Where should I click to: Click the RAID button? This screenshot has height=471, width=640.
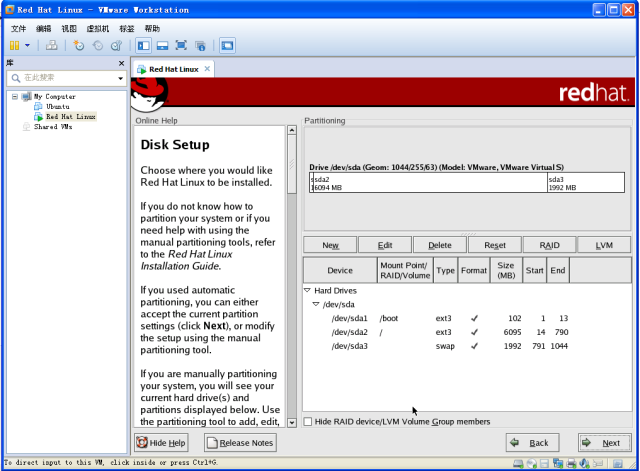[x=549, y=245]
